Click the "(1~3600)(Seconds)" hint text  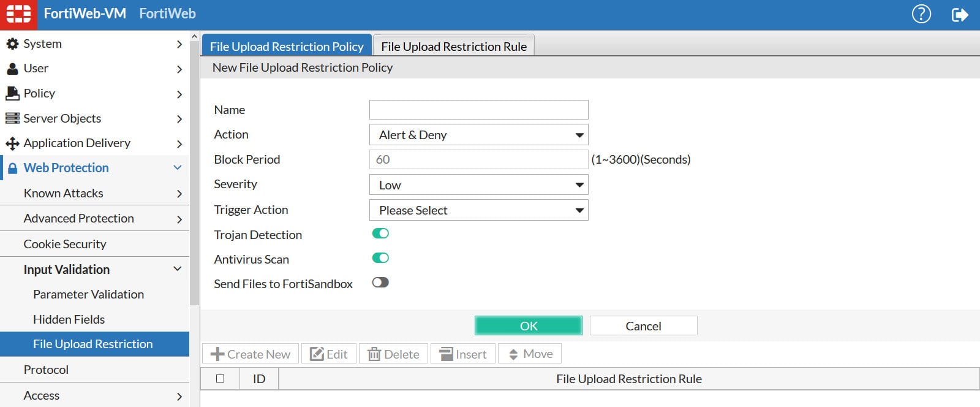[641, 159]
